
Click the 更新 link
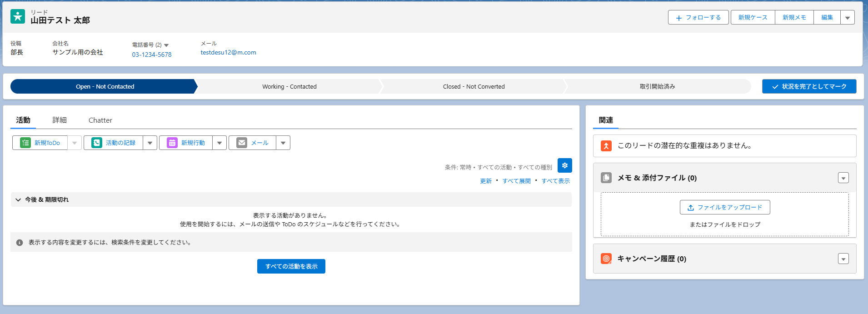486,181
